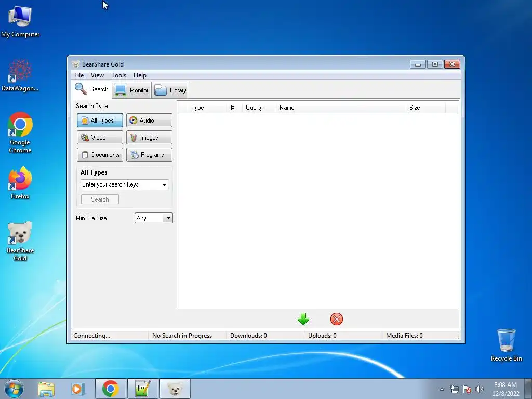
Task: Select the Firefox desktop shortcut
Action: (20, 183)
